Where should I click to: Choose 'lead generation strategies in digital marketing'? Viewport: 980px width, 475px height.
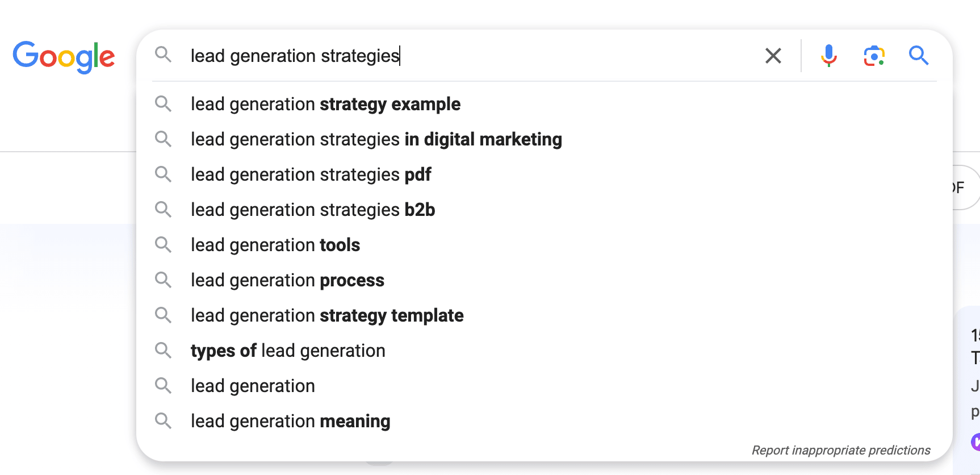[545, 139]
